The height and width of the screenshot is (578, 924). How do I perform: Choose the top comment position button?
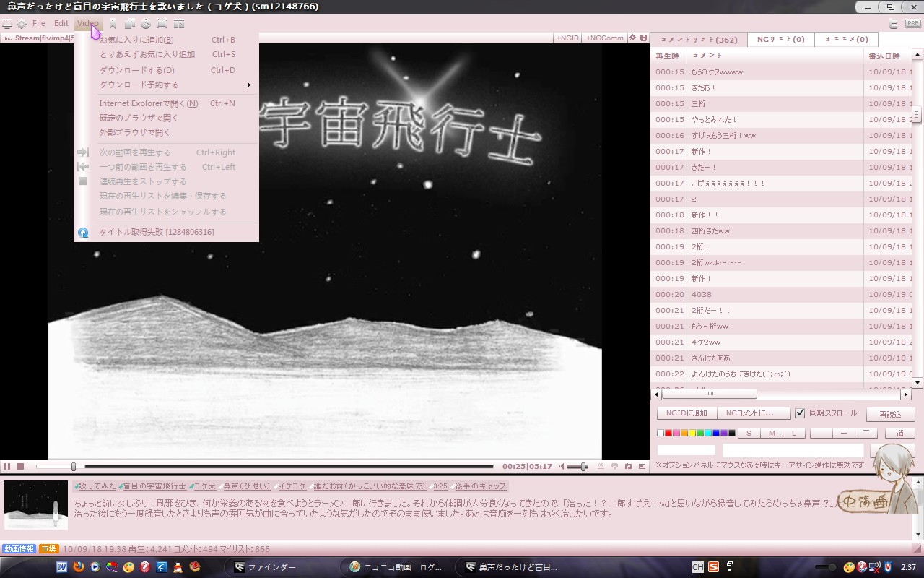point(866,433)
